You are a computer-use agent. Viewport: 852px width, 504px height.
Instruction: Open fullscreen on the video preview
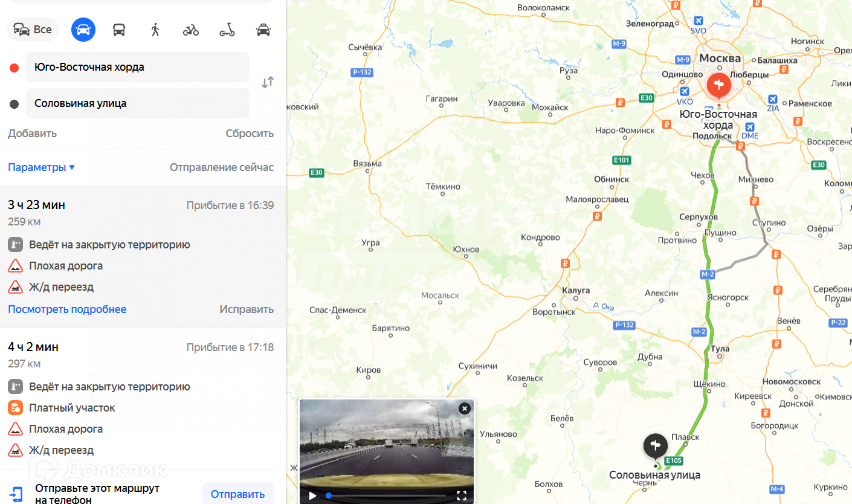[462, 496]
